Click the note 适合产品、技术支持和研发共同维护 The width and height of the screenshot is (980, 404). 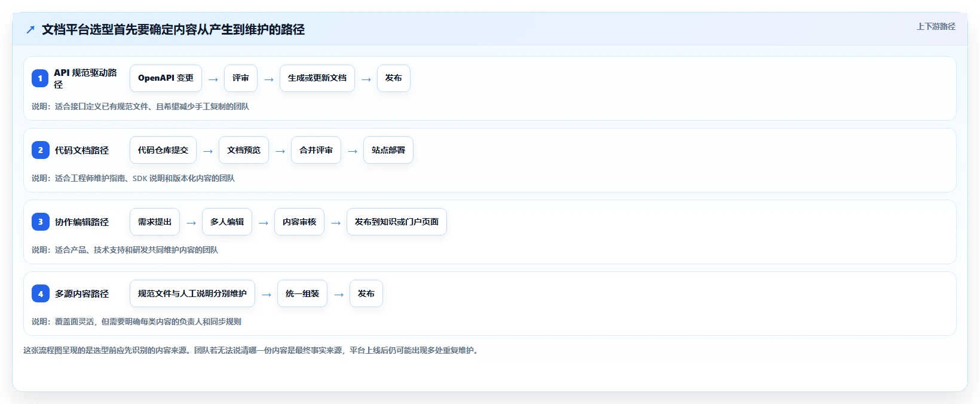pyautogui.click(x=125, y=250)
